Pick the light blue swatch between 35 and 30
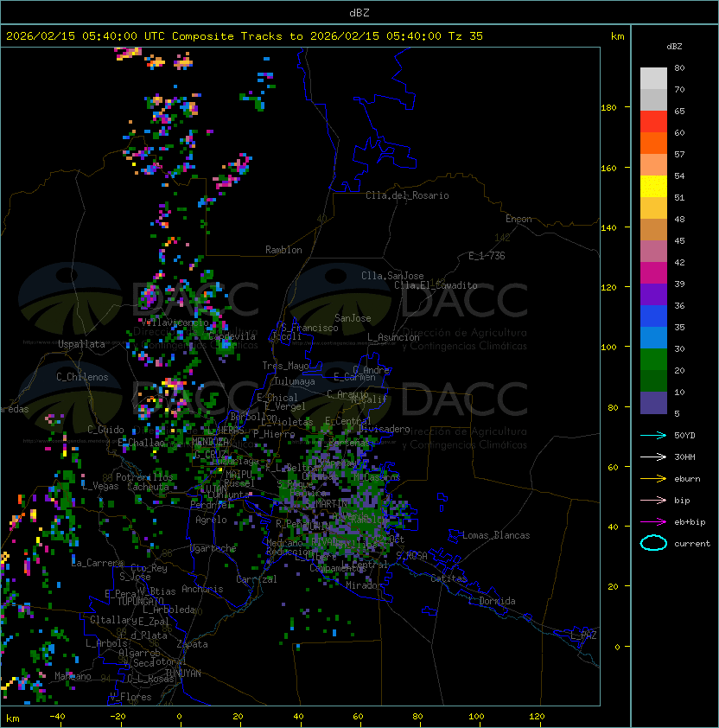The width and height of the screenshot is (719, 728). (653, 337)
